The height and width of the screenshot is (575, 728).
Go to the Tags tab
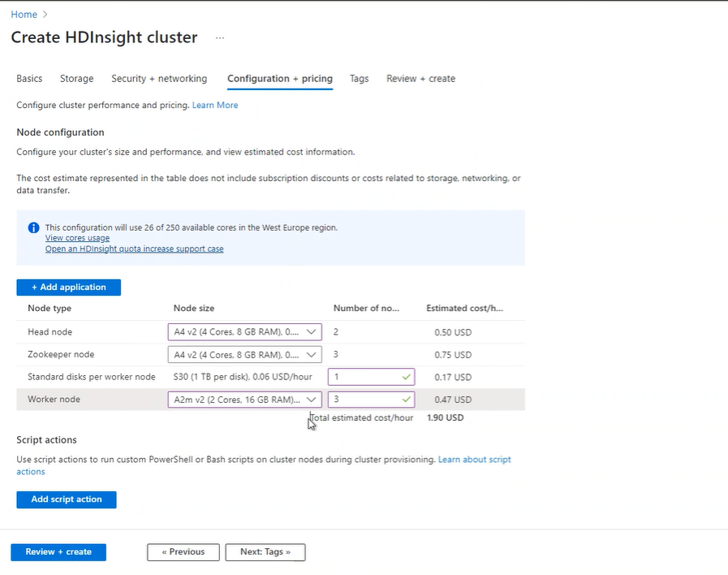tap(359, 79)
